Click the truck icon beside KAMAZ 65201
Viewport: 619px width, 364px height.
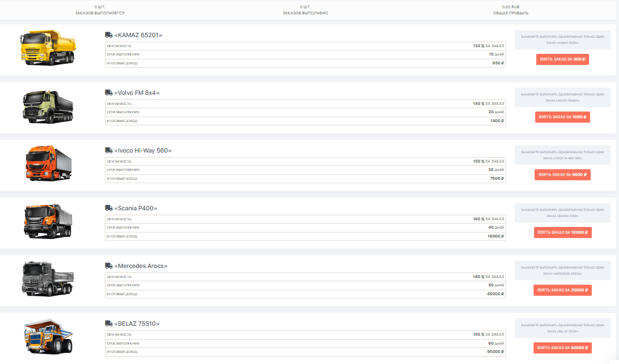click(109, 35)
